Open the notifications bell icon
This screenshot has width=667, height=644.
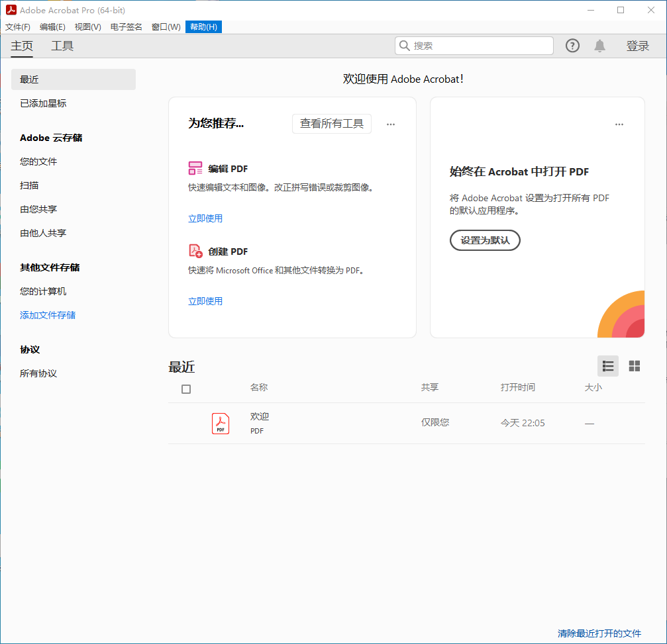point(599,46)
